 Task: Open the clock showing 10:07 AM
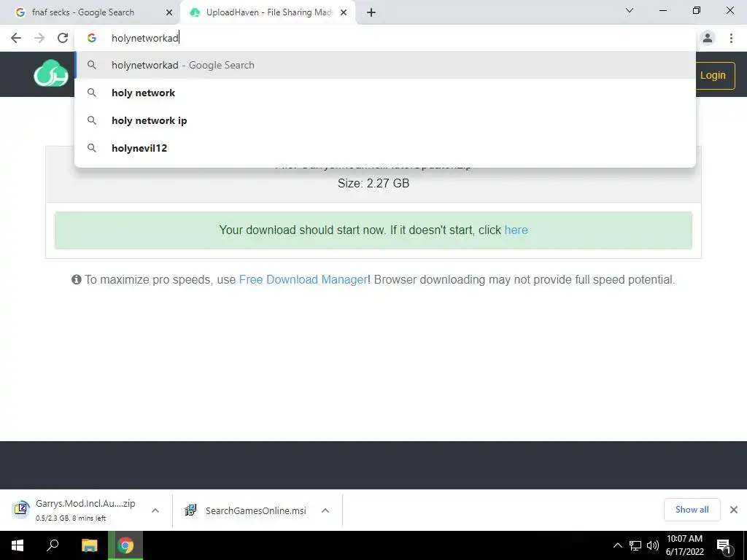tap(684, 545)
